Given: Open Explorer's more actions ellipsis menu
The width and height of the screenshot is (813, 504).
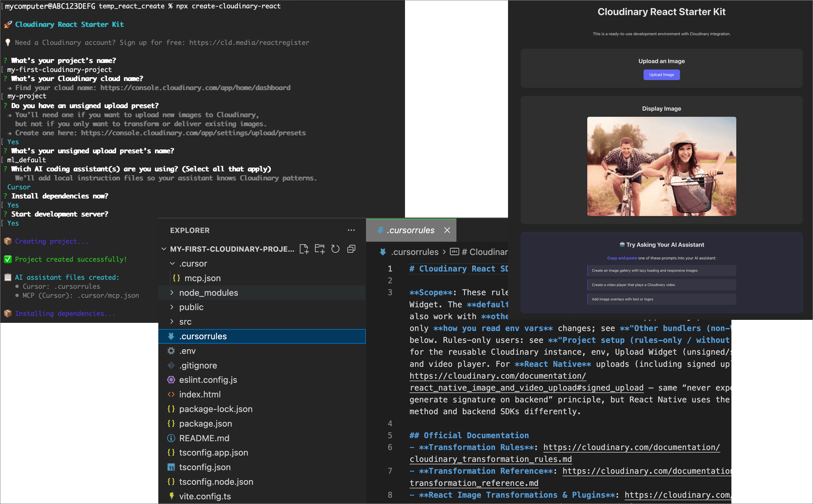Looking at the screenshot, I should coord(351,230).
